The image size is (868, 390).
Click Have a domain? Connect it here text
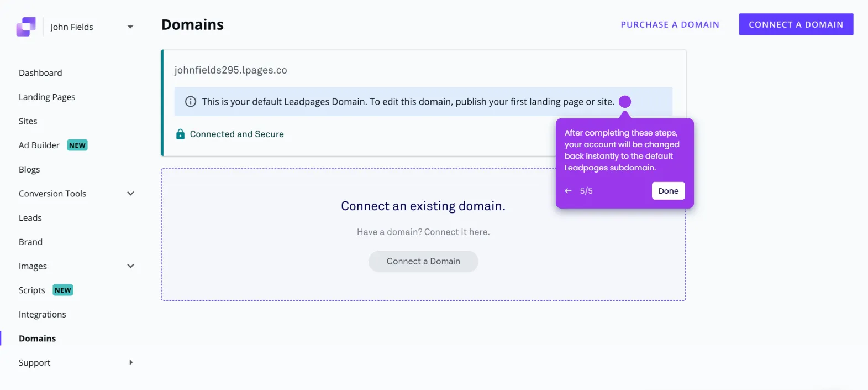pos(423,232)
